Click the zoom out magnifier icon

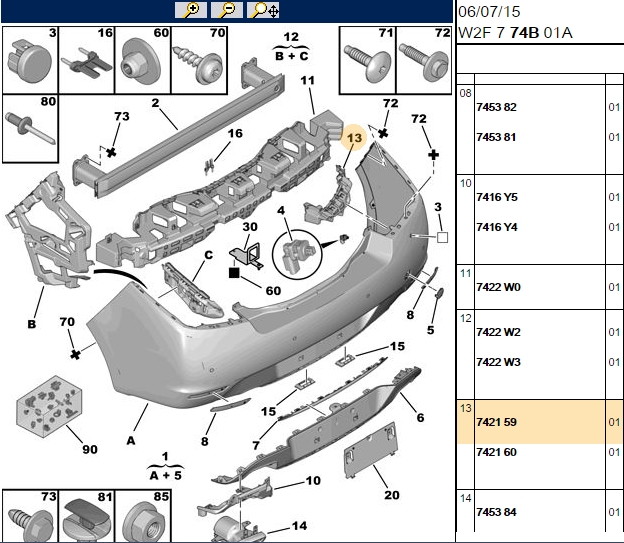pyautogui.click(x=227, y=10)
